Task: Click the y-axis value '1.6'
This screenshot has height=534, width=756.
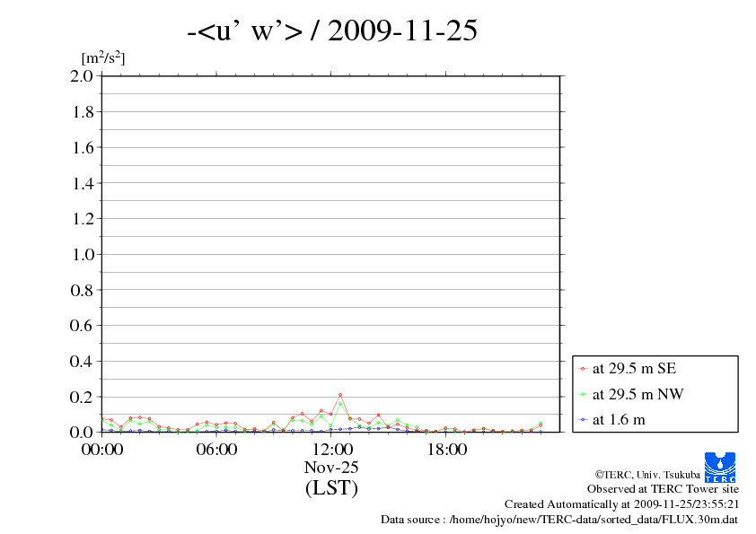Action: coord(83,147)
